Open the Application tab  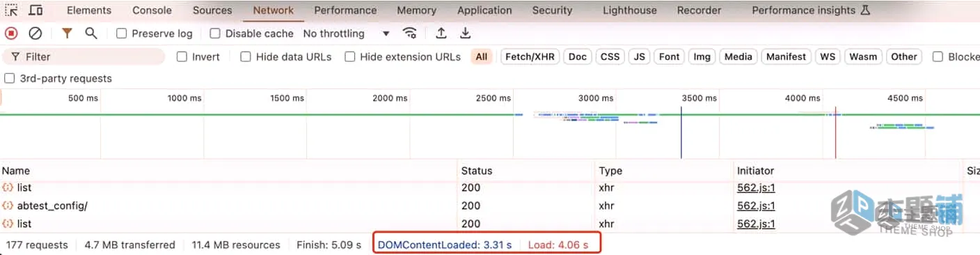coord(484,10)
